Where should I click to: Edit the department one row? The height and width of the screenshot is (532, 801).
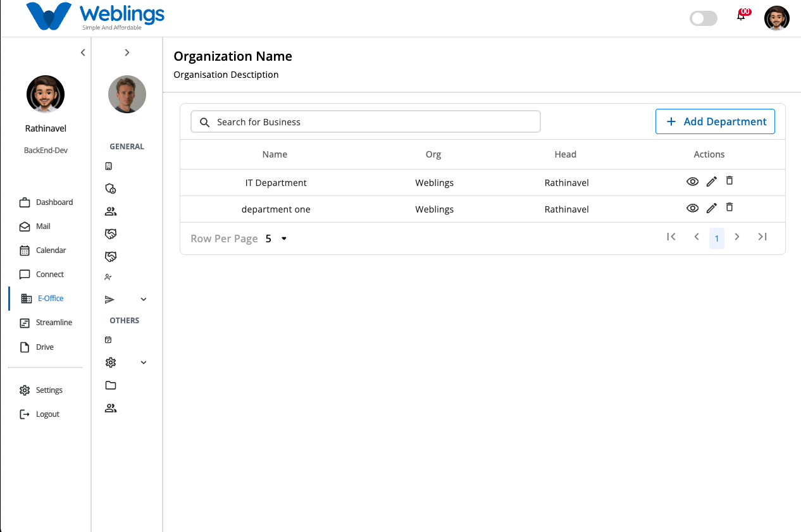(712, 209)
